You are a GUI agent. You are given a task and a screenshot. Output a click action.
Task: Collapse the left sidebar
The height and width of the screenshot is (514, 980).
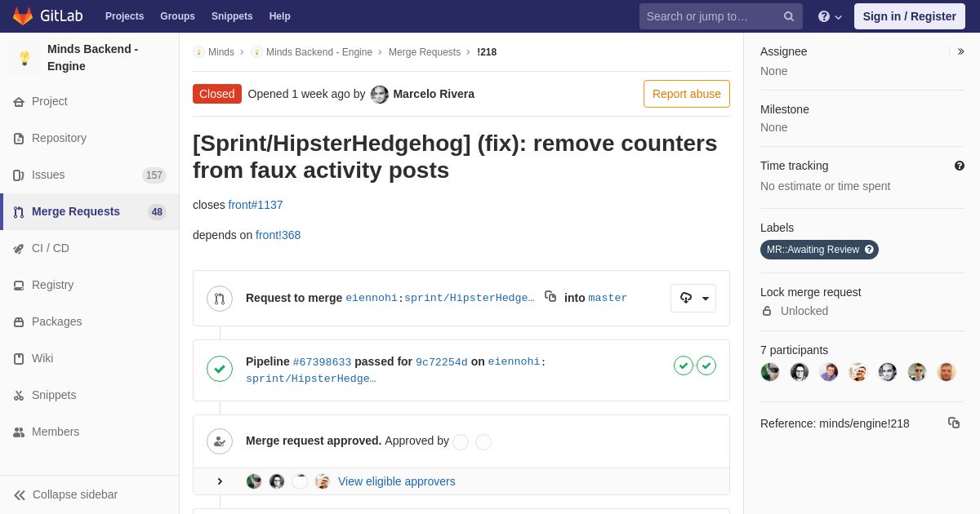tap(90, 494)
